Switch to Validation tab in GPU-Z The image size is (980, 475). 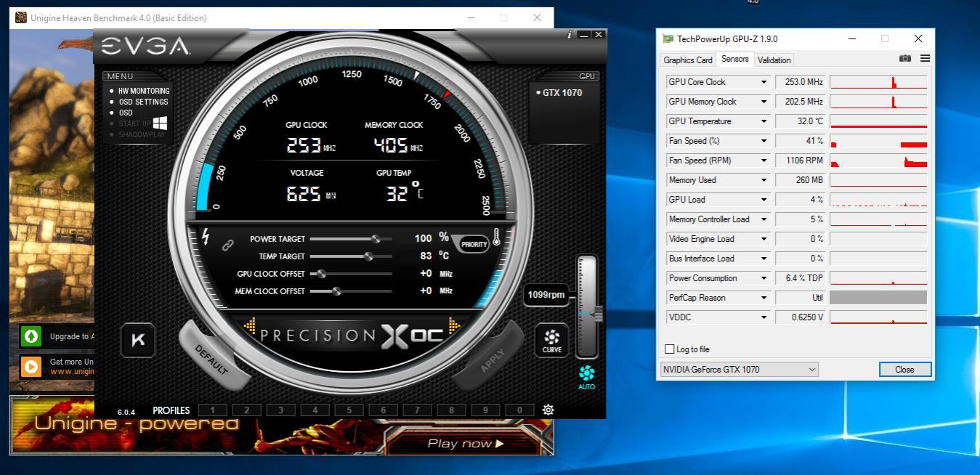(774, 60)
